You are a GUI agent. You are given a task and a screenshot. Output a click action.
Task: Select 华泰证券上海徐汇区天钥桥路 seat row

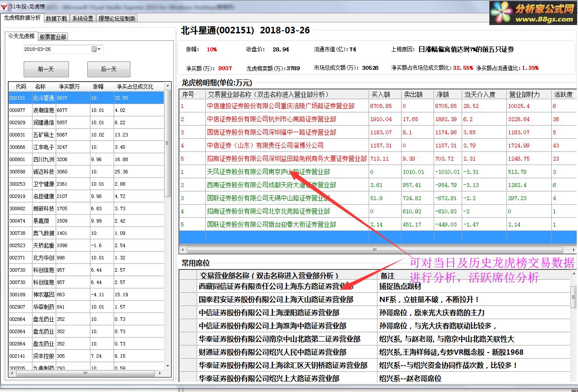pyautogui.click(x=375, y=365)
